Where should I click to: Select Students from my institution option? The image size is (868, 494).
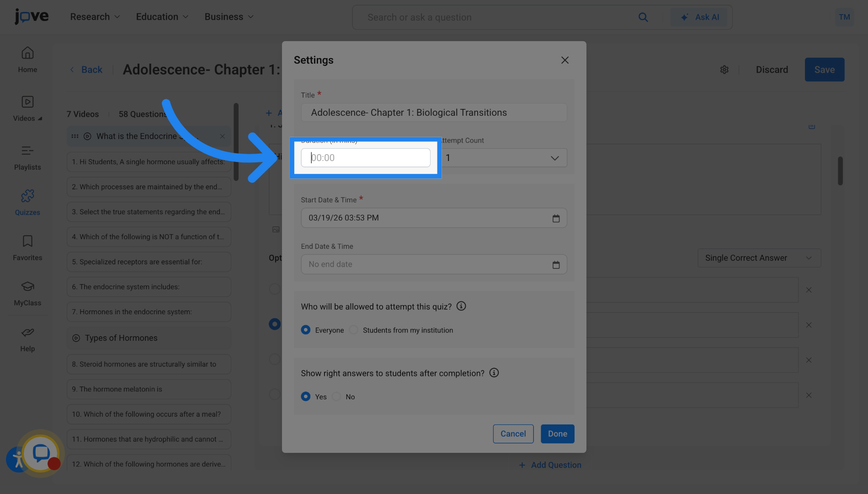(x=354, y=330)
